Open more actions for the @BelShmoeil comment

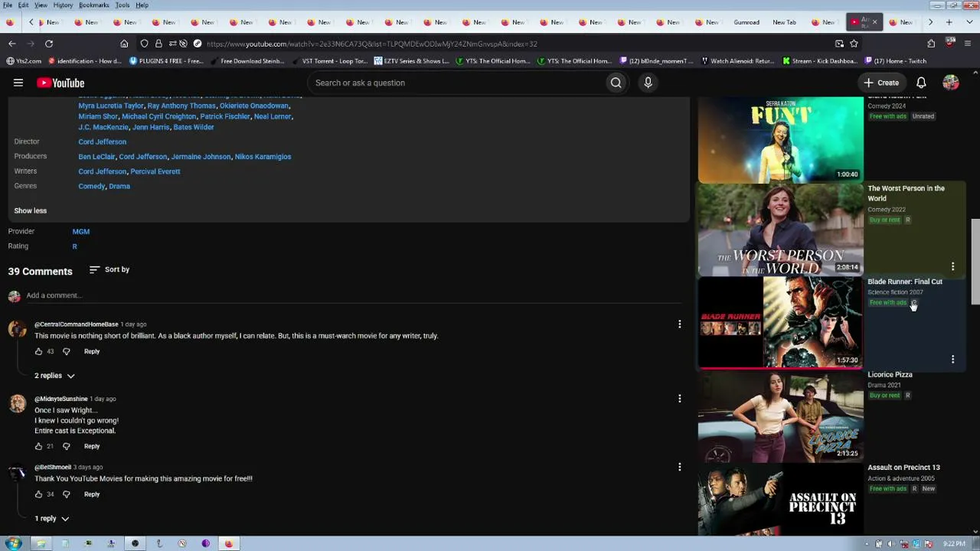pos(679,467)
